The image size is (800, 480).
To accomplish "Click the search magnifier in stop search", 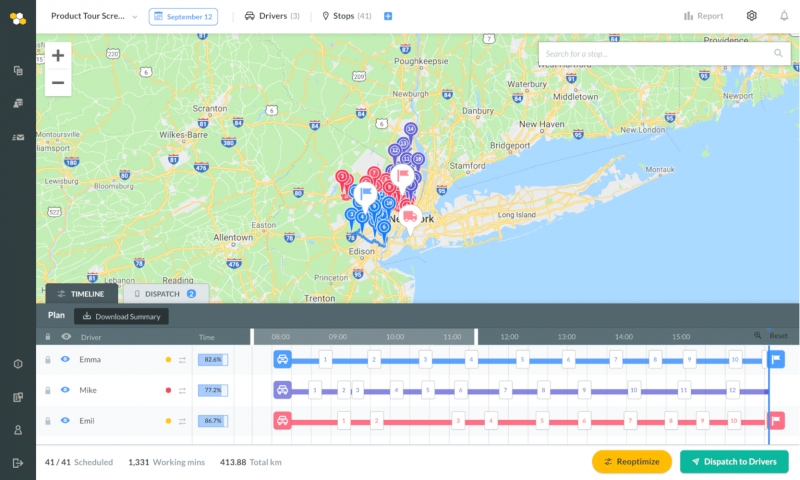I will tap(778, 53).
